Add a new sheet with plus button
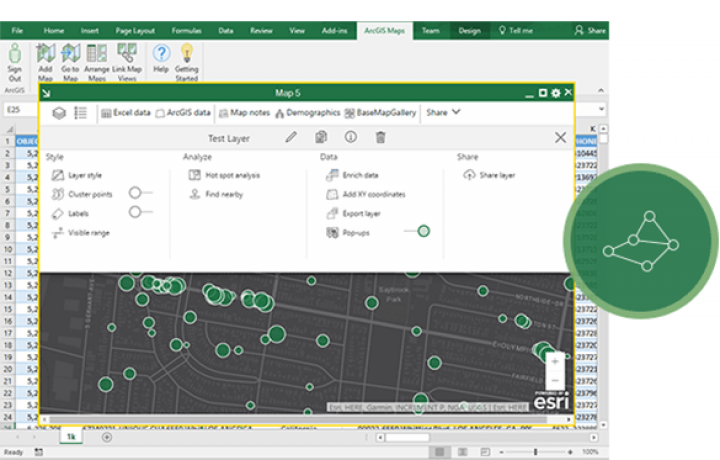Screen dimensions: 720x460 tap(107, 437)
